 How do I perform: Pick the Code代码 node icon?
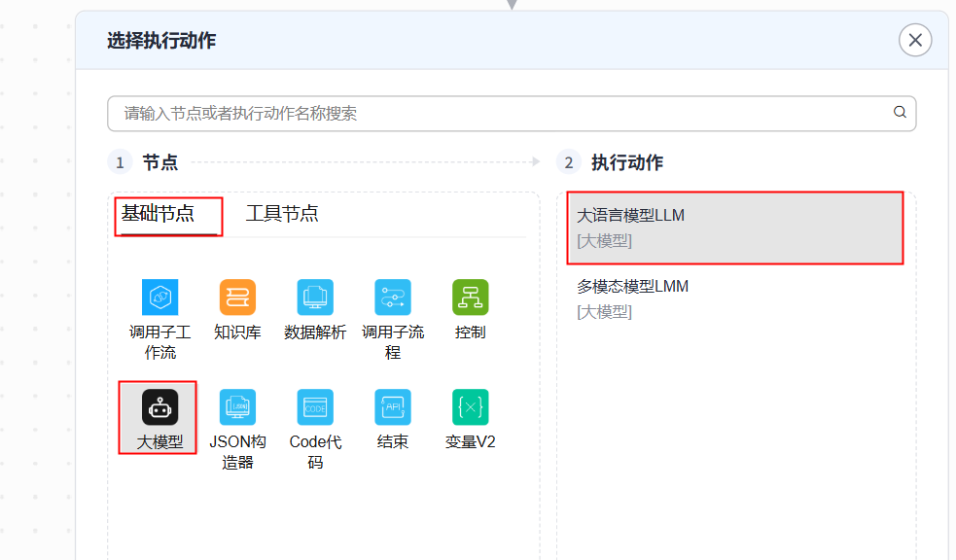[x=315, y=407]
